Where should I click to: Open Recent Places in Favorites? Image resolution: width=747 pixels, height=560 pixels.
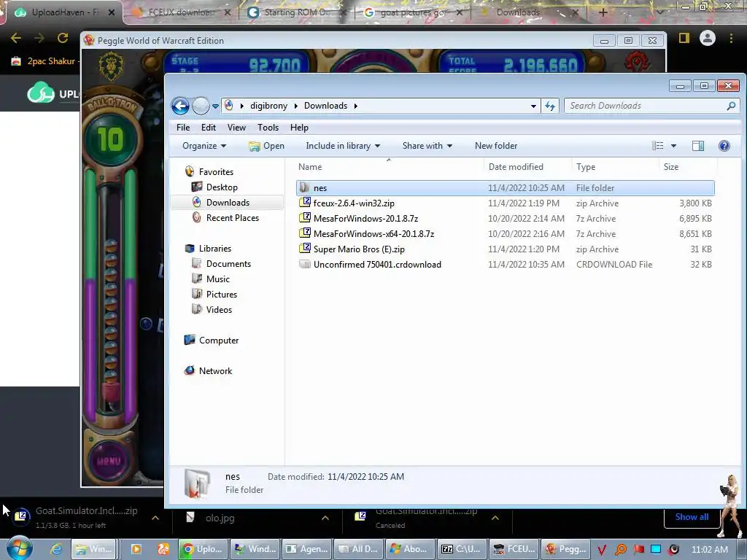coord(233,217)
